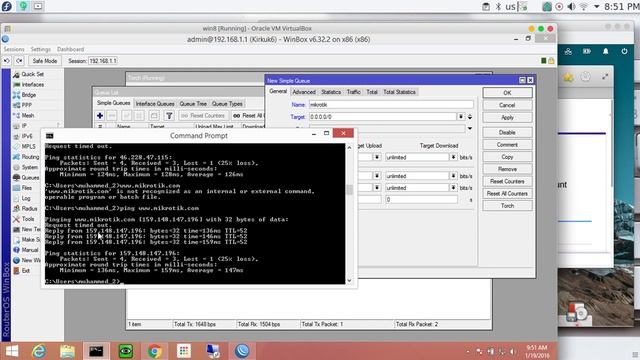This screenshot has width=640, height=360.
Task: Click the queue Name field
Action: click(x=391, y=105)
